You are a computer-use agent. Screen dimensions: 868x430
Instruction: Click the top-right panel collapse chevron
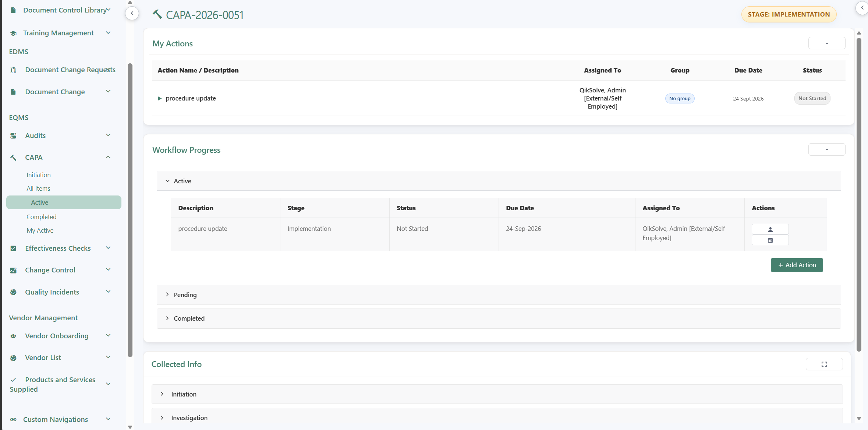pos(862,7)
